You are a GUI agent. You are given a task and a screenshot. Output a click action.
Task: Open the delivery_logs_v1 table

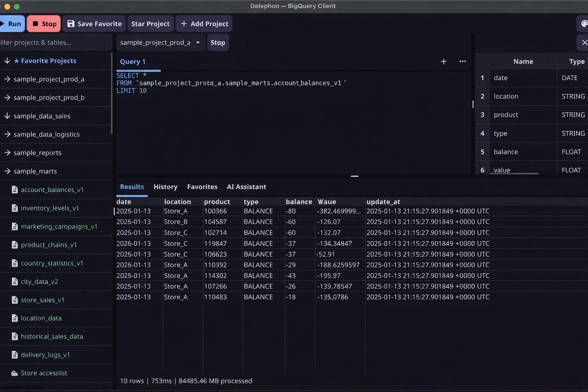[x=45, y=354]
